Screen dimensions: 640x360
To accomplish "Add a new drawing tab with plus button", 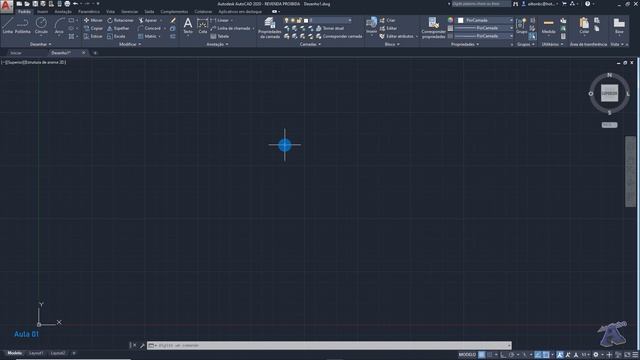I will coord(95,53).
